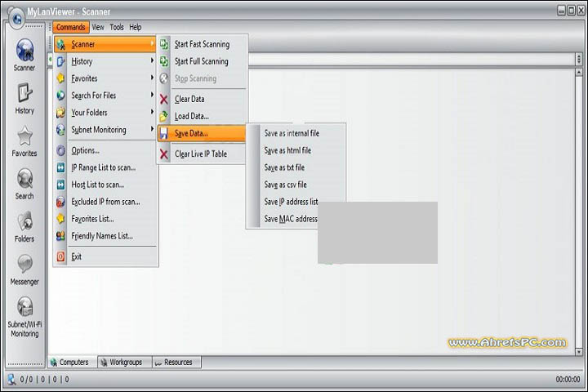This screenshot has width=588, height=392.
Task: Click the status counter 0/0 | 0 | 0 | 0
Action: [x=44, y=379]
